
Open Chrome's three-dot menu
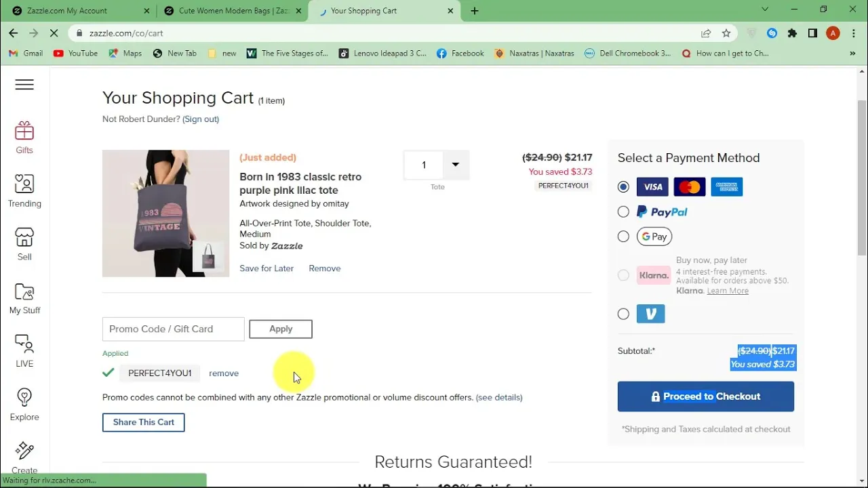tap(853, 33)
